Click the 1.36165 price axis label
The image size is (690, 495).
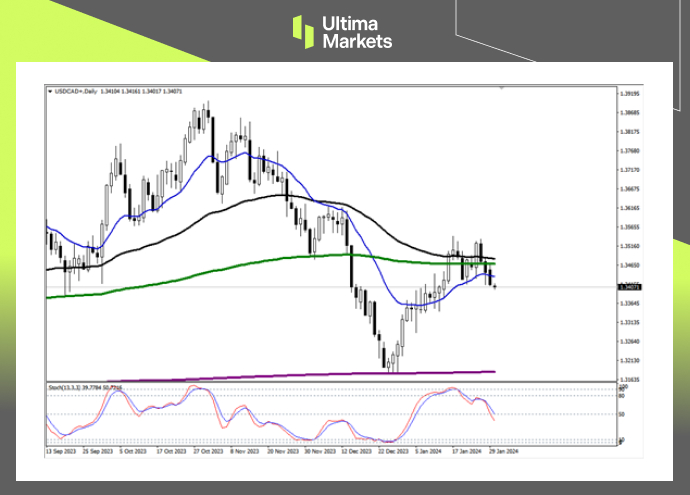(628, 208)
